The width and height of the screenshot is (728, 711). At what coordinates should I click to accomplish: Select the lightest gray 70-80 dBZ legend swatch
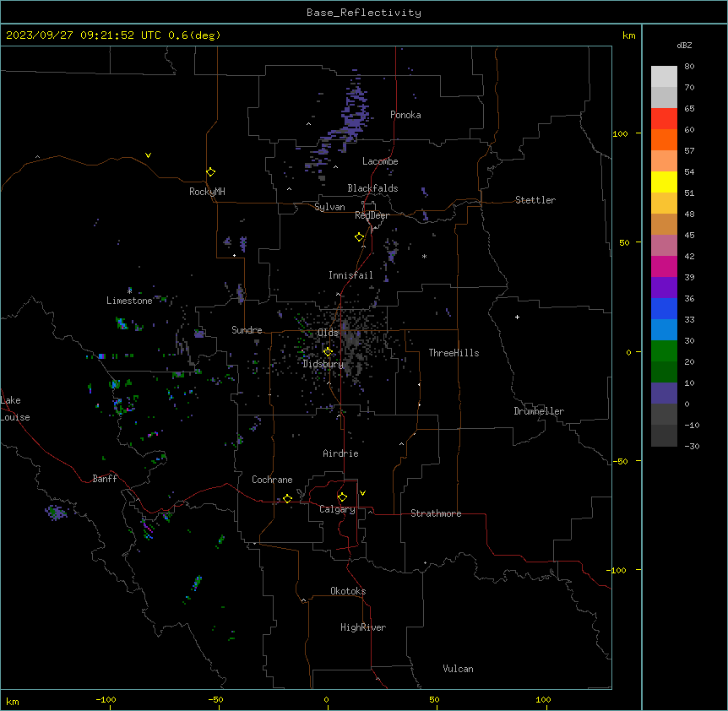tap(664, 77)
